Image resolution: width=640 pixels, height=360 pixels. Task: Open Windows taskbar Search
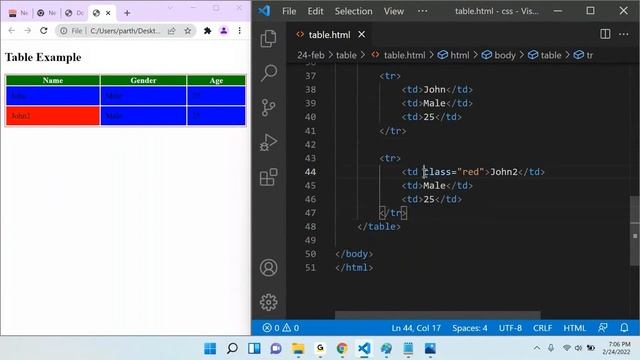coord(232,349)
